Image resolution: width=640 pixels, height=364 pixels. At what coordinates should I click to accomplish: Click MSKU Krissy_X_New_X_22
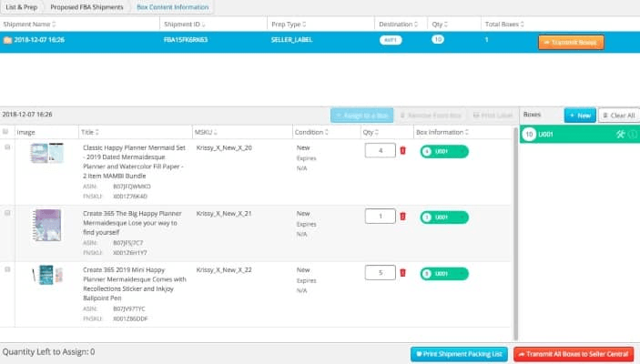pos(224,269)
